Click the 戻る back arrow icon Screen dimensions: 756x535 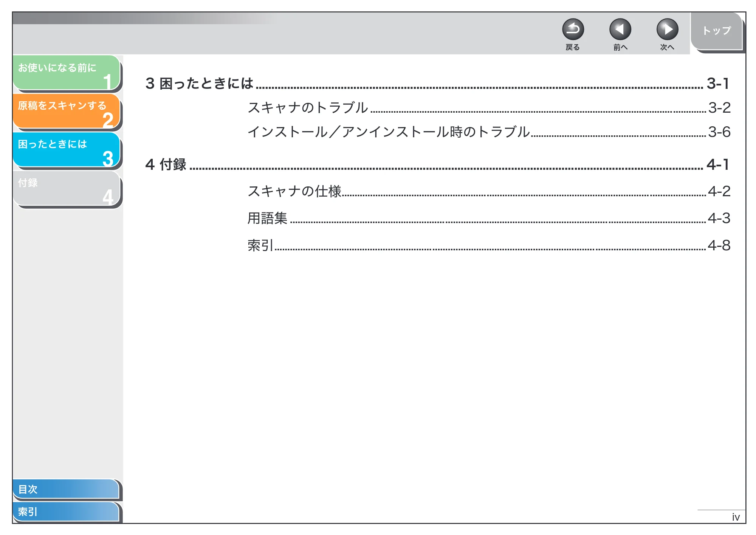[x=573, y=29]
